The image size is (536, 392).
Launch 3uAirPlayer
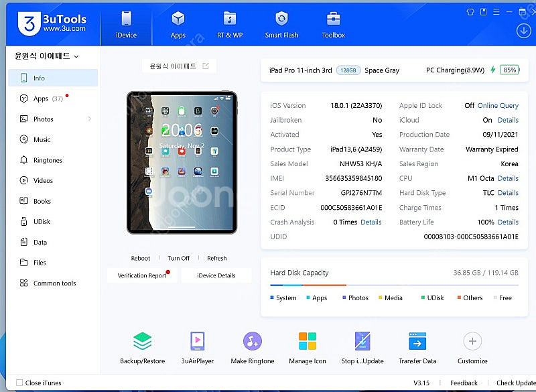pyautogui.click(x=198, y=348)
